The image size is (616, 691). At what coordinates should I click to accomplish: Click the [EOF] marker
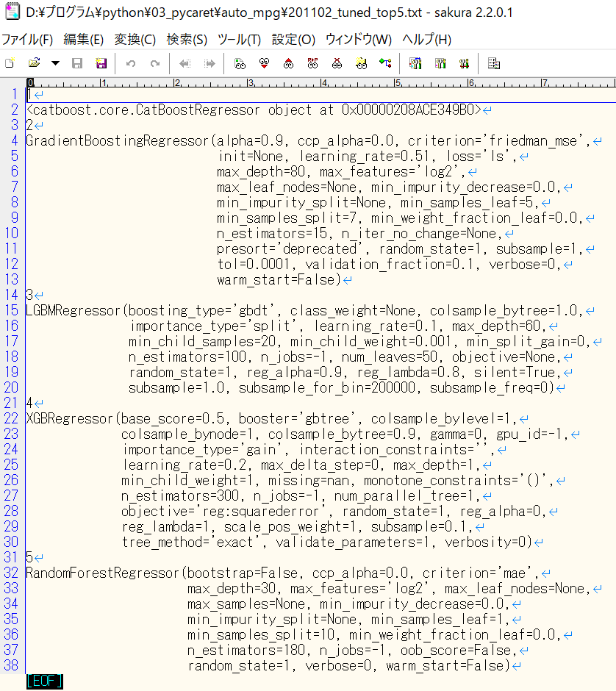[x=45, y=681]
